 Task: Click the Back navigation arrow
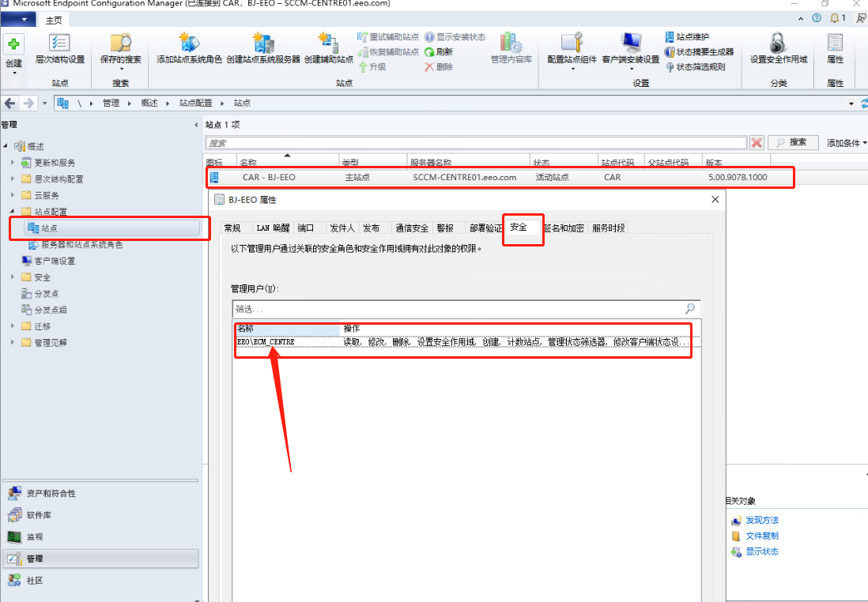point(10,103)
